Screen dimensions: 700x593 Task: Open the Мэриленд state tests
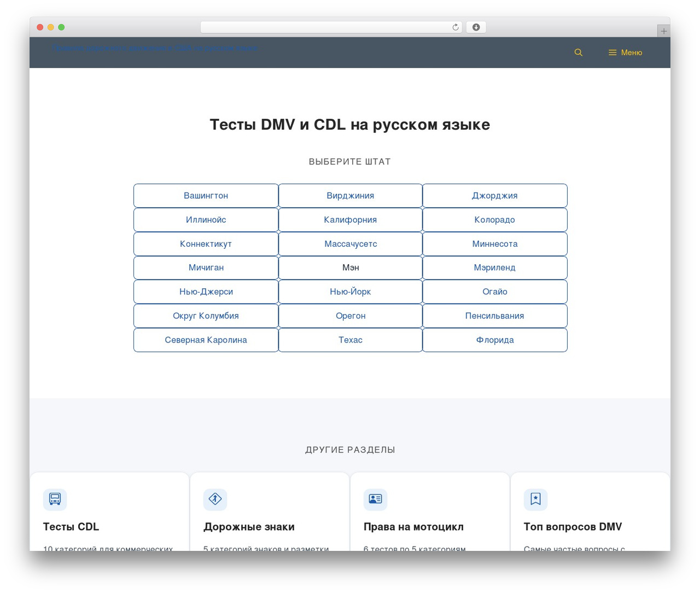(x=495, y=268)
